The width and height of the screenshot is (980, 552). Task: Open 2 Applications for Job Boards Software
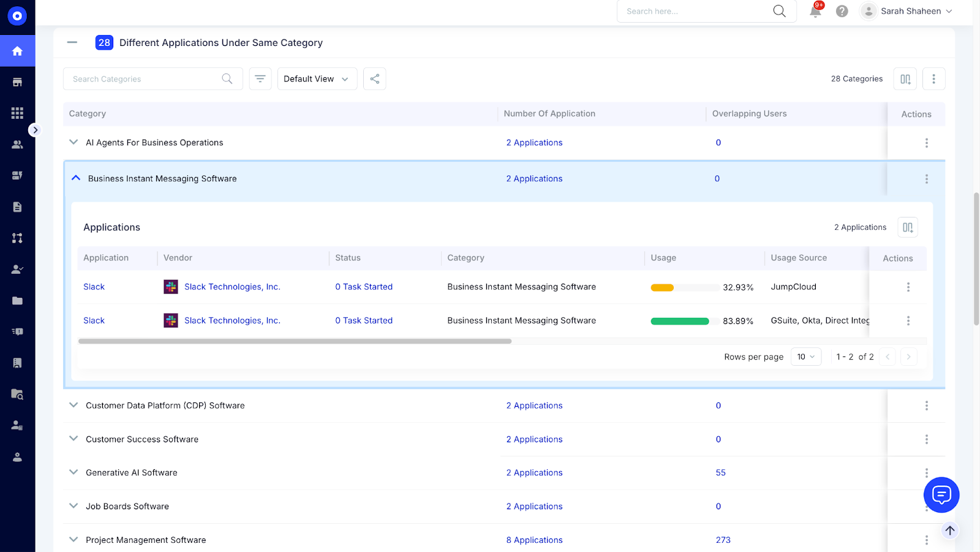click(533, 506)
